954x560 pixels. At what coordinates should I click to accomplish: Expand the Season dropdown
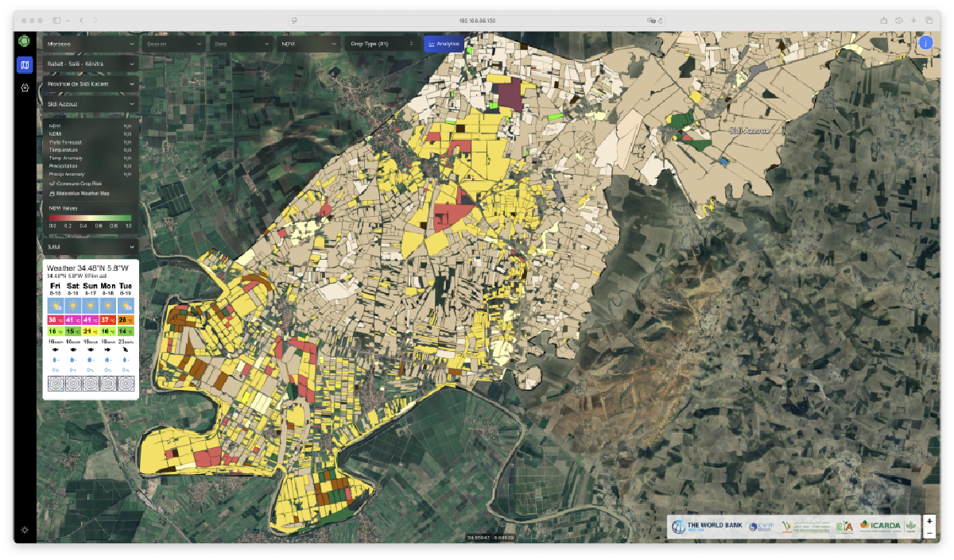pos(173,44)
